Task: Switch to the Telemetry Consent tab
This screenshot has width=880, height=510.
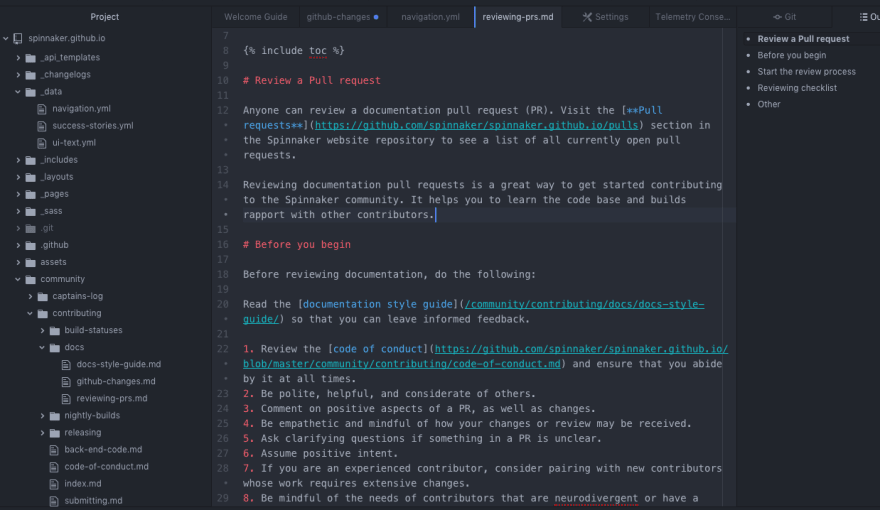Action: tap(693, 17)
